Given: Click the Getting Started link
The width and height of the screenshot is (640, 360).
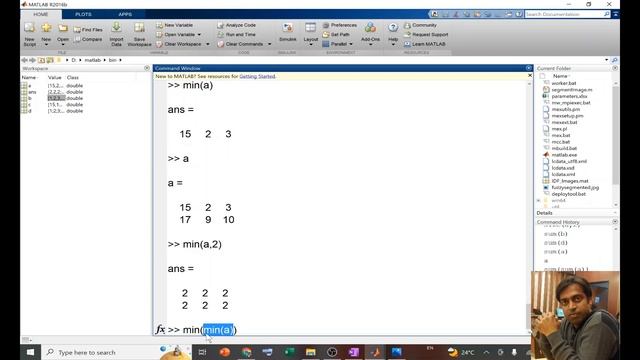Looking at the screenshot, I should point(257,76).
